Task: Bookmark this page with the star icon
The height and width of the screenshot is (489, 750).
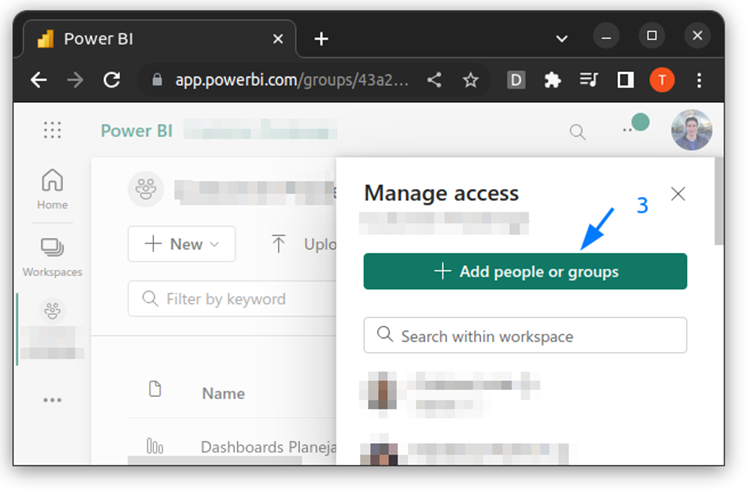Action: coord(470,80)
